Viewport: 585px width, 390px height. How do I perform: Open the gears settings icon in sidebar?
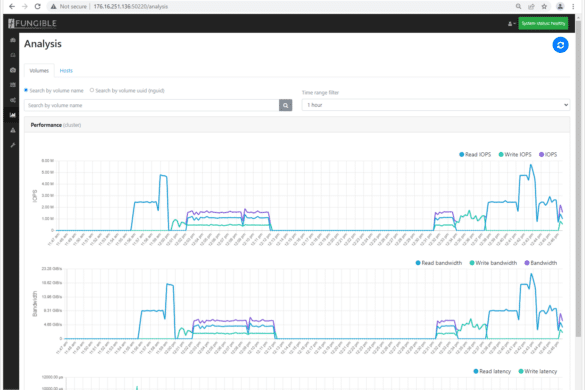coord(13,100)
